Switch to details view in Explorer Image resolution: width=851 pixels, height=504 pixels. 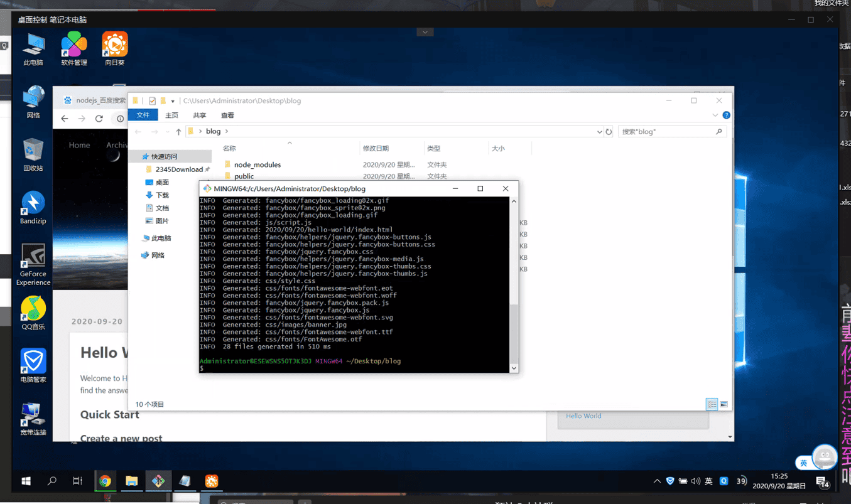tap(712, 404)
